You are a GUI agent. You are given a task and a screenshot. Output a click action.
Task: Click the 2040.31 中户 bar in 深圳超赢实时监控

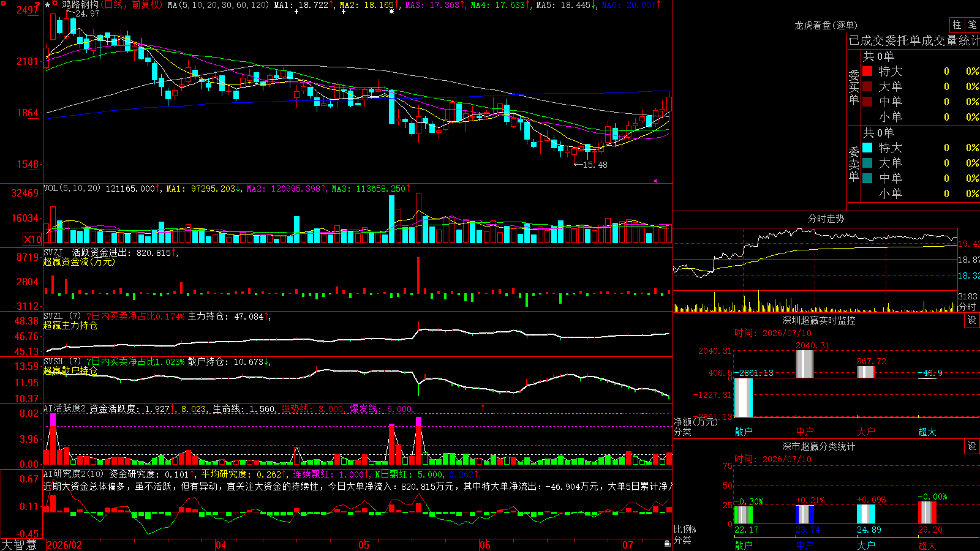coord(805,364)
